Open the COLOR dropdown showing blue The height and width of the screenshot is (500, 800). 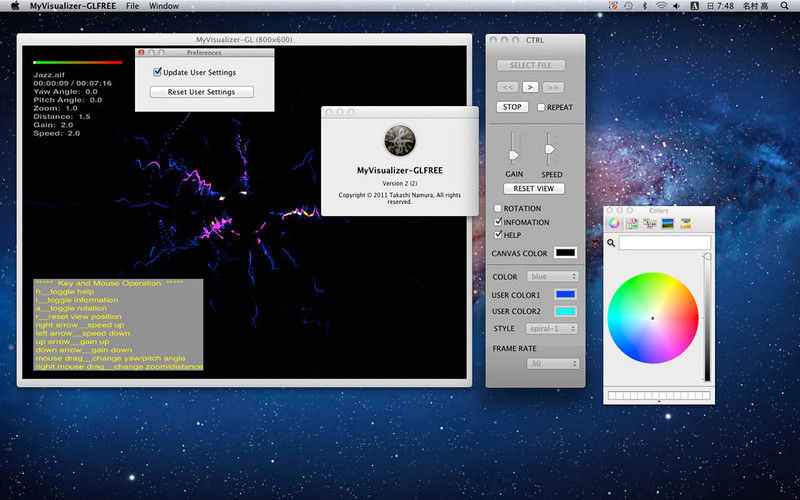pyautogui.click(x=552, y=277)
